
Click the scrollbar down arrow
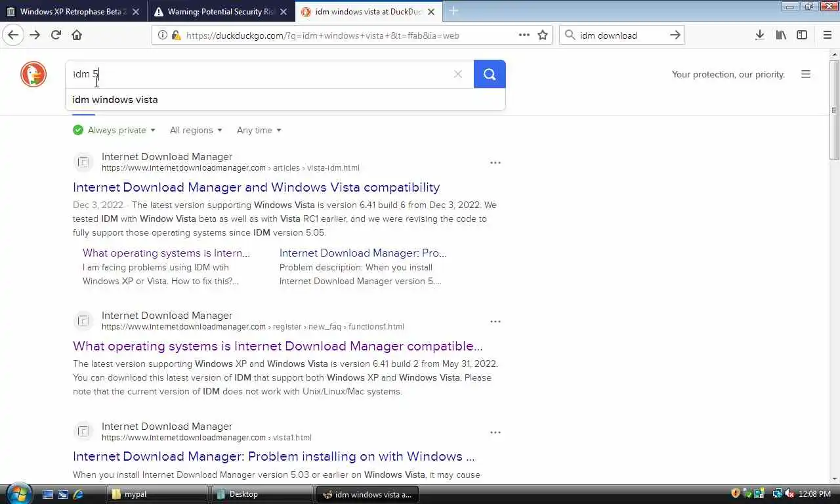(x=834, y=478)
